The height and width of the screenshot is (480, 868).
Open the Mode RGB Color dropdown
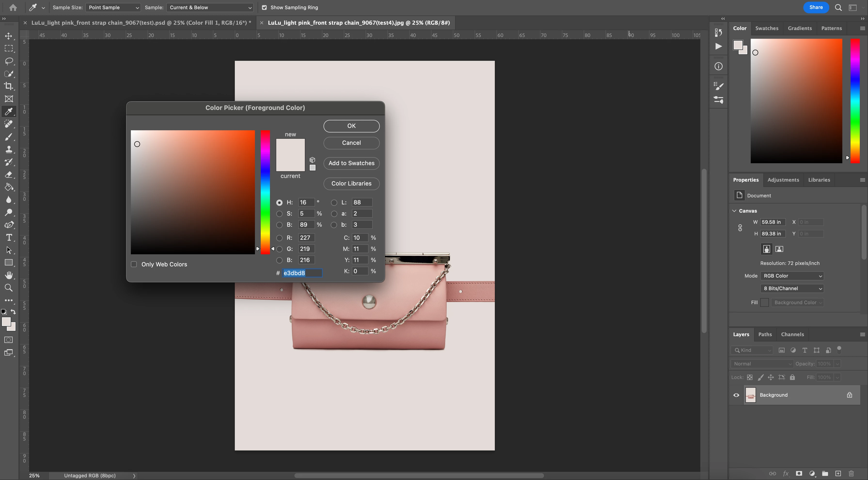coord(792,276)
